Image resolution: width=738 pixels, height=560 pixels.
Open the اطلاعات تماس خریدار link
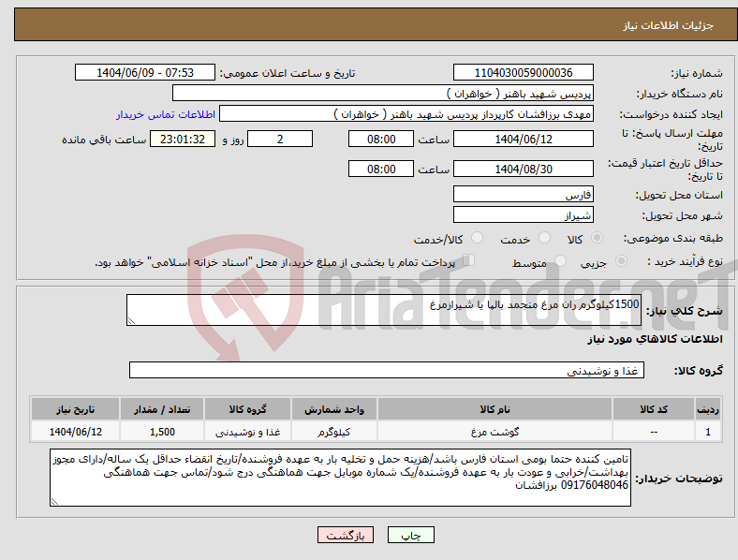[166, 114]
